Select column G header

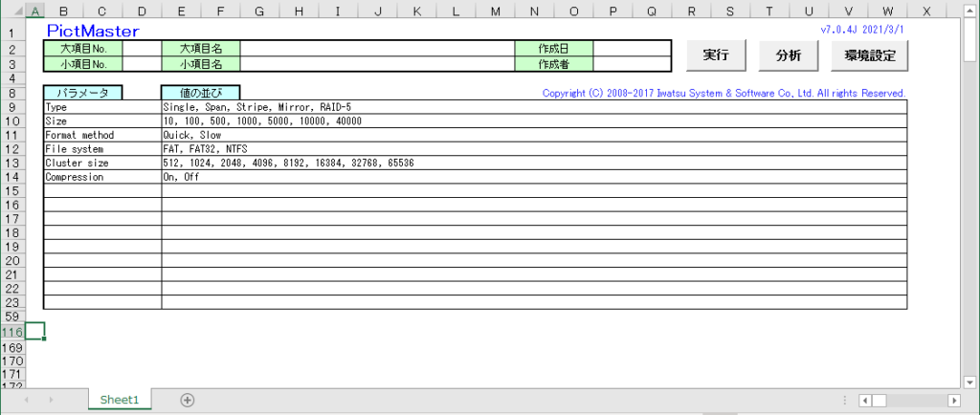[x=259, y=12]
